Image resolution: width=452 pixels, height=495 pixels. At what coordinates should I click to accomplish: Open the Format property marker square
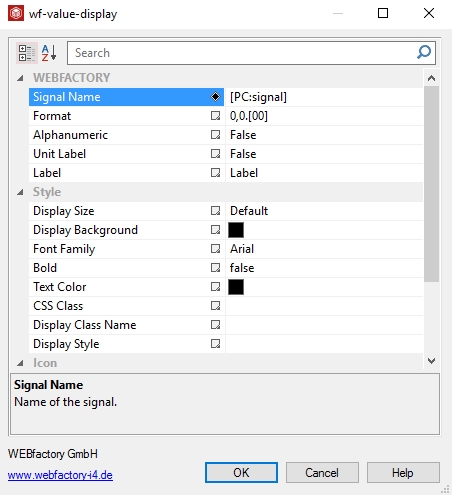215,116
